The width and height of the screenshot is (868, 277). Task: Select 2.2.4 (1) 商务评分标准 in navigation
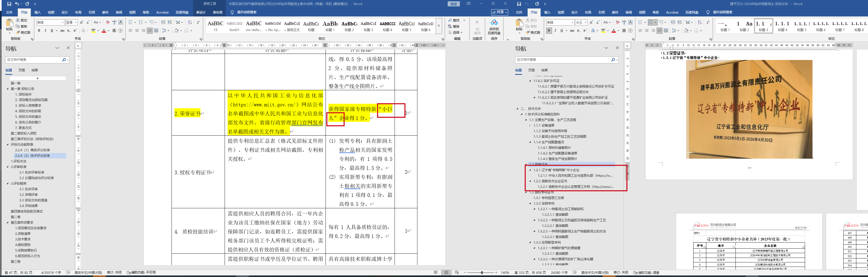coord(32,150)
